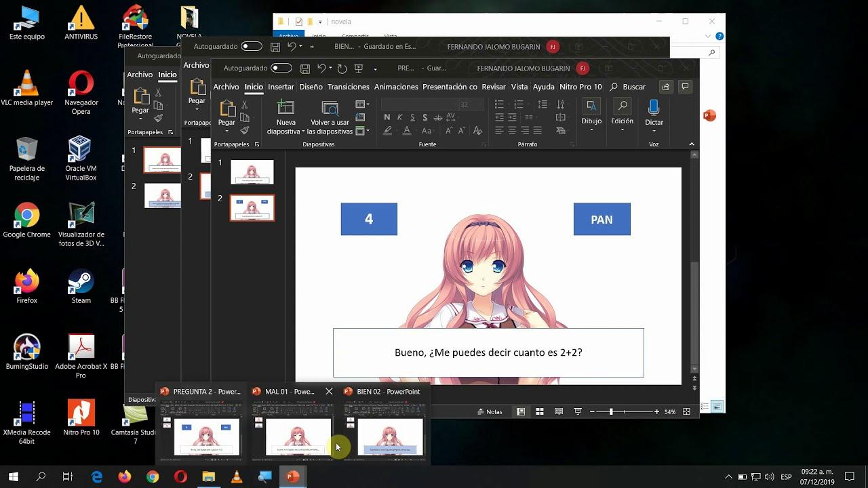Switch File Explorer to large icons view
The height and width of the screenshot is (488, 868).
tap(717, 407)
